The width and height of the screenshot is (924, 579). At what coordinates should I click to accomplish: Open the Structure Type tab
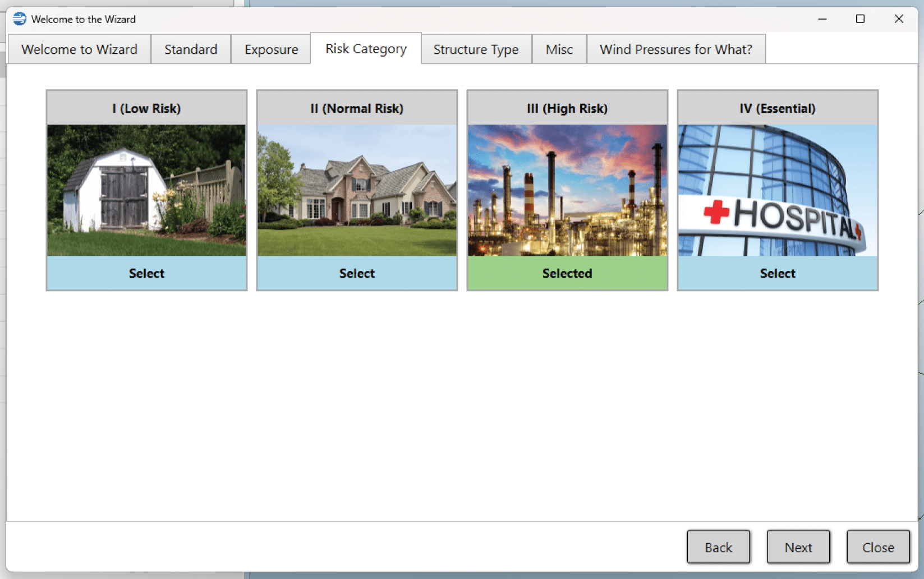pyautogui.click(x=476, y=49)
